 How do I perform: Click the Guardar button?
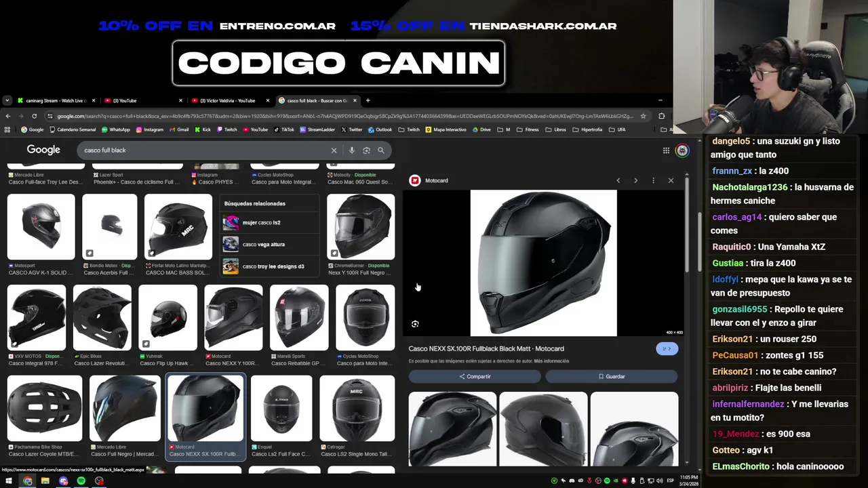point(612,376)
